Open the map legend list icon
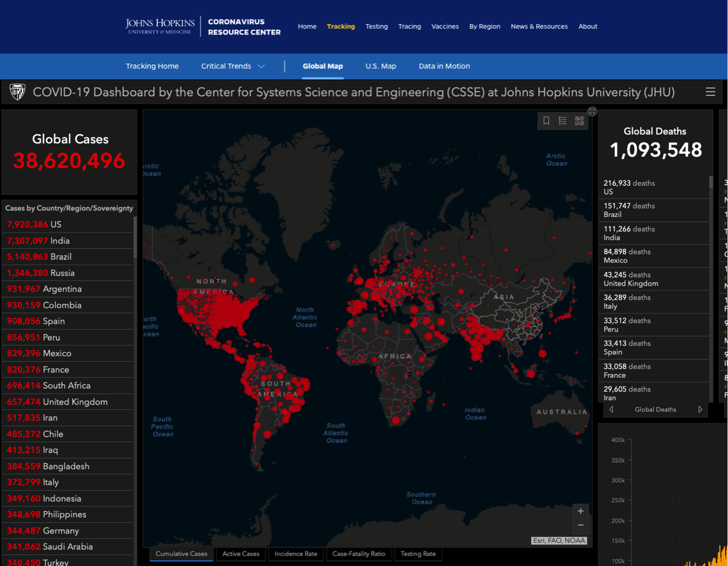The image size is (728, 566). tap(562, 121)
